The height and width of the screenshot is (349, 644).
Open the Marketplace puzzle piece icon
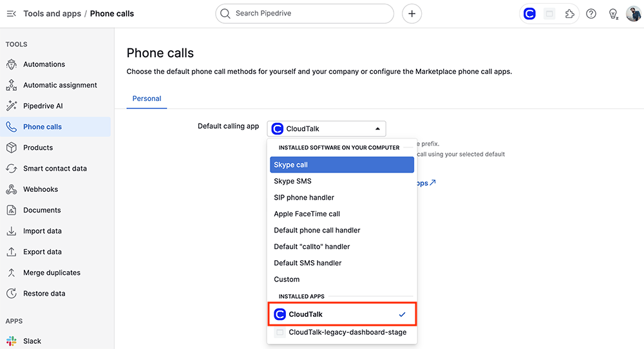point(569,14)
